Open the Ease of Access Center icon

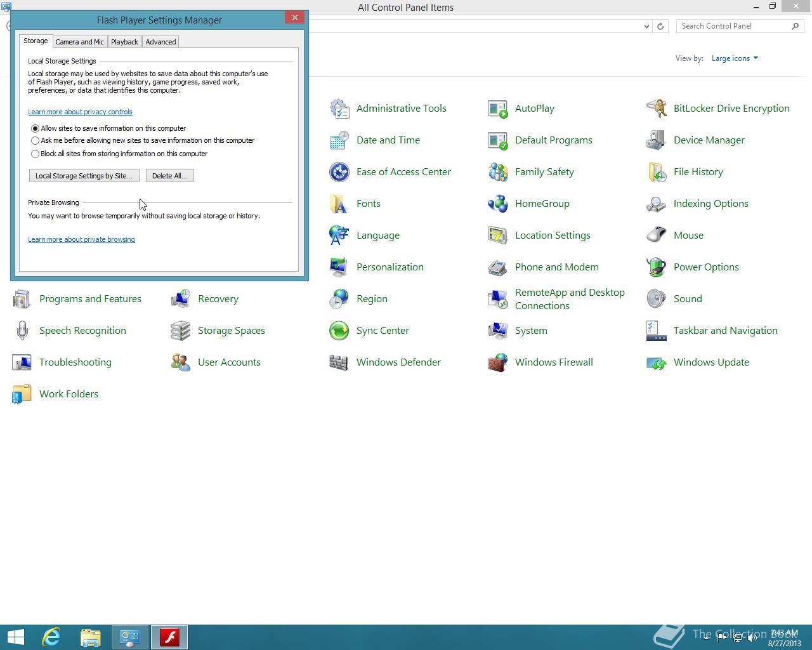(339, 172)
